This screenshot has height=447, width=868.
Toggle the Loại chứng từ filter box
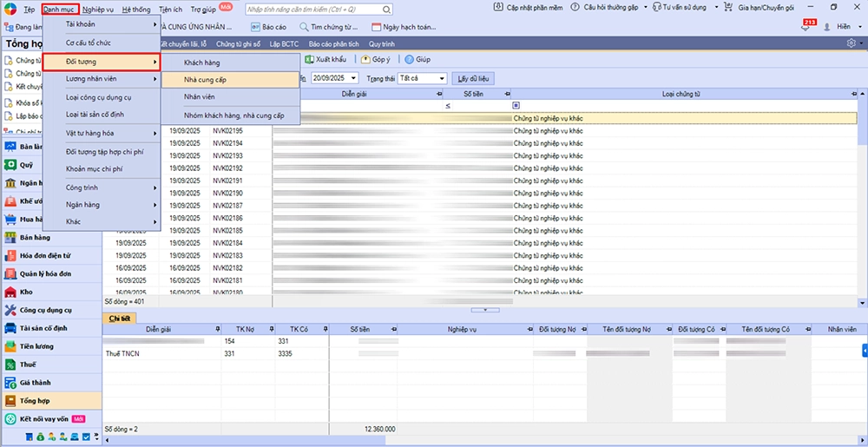tap(516, 105)
